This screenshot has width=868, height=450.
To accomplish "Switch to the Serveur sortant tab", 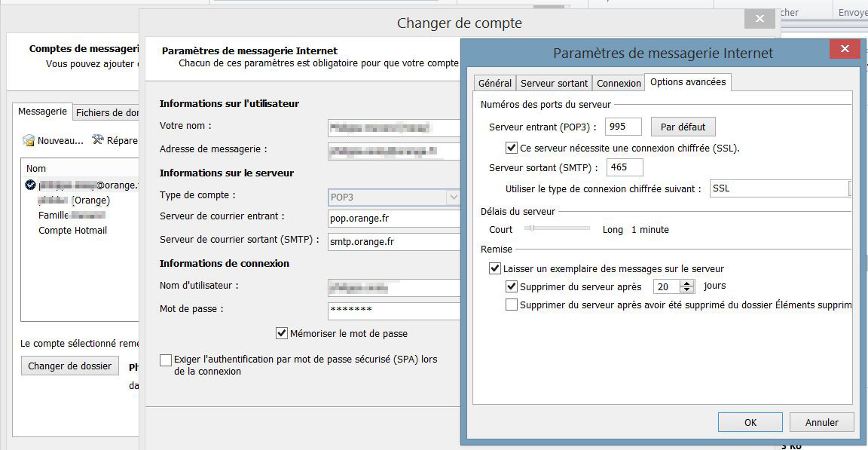I will point(554,83).
